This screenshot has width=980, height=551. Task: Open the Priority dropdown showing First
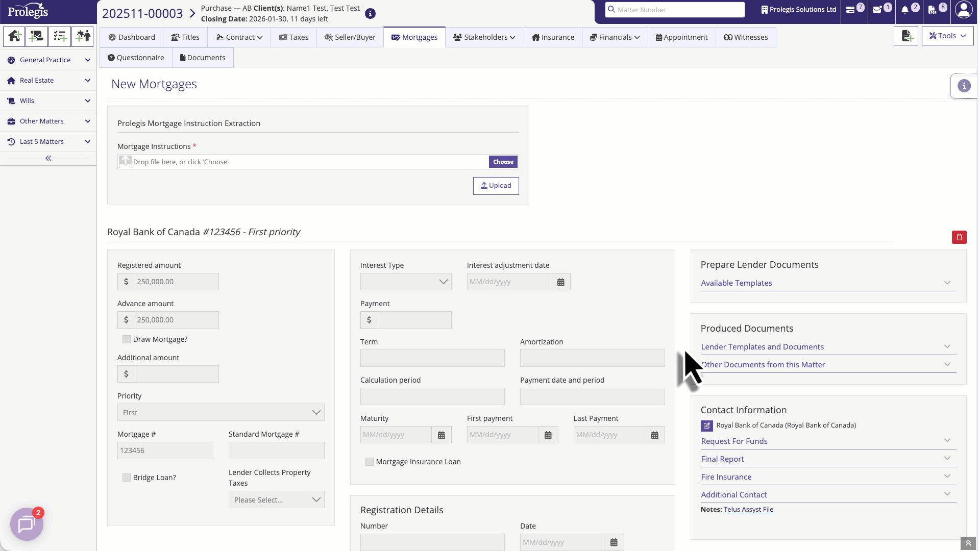click(x=220, y=412)
